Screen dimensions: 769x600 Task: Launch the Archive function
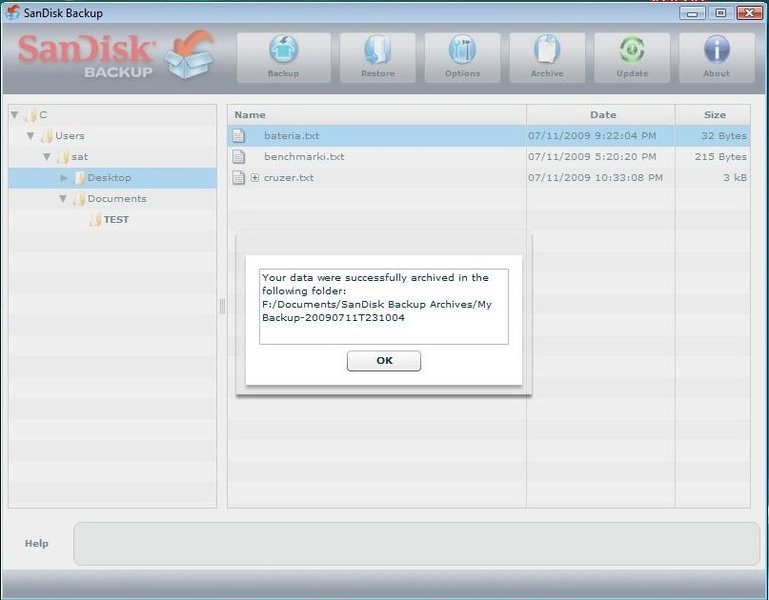click(547, 58)
